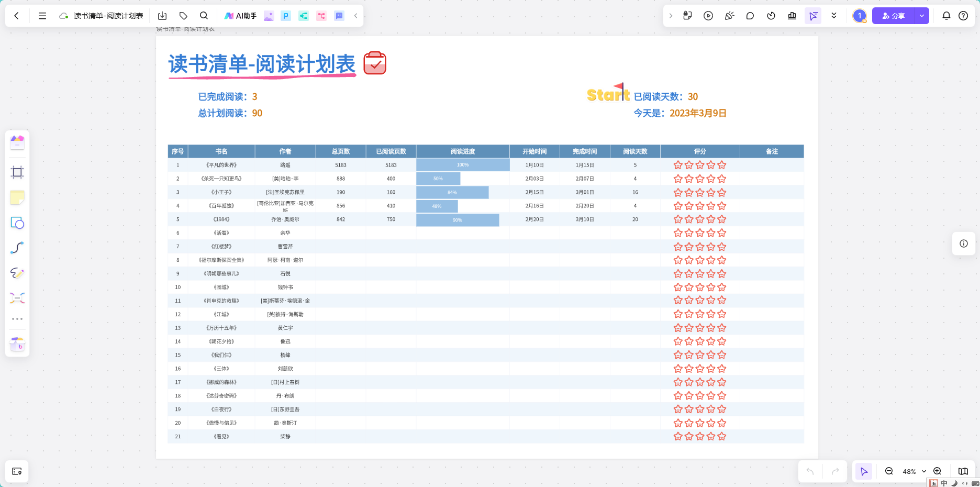Open the voting bar chart icon

click(792, 16)
